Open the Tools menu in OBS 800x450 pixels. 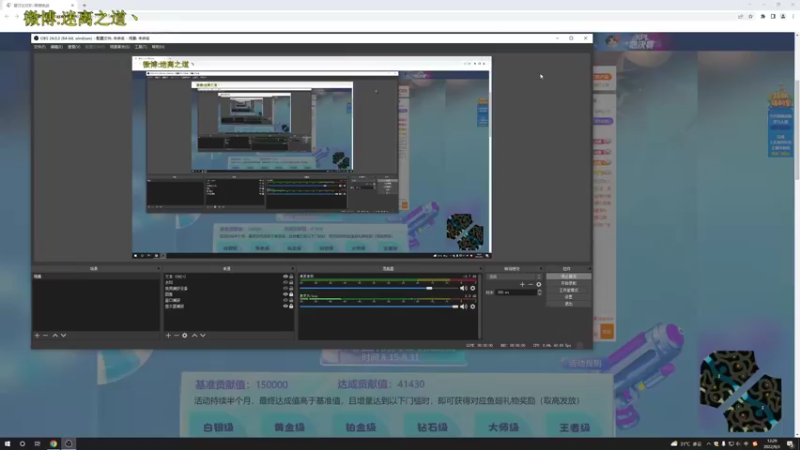[x=141, y=46]
